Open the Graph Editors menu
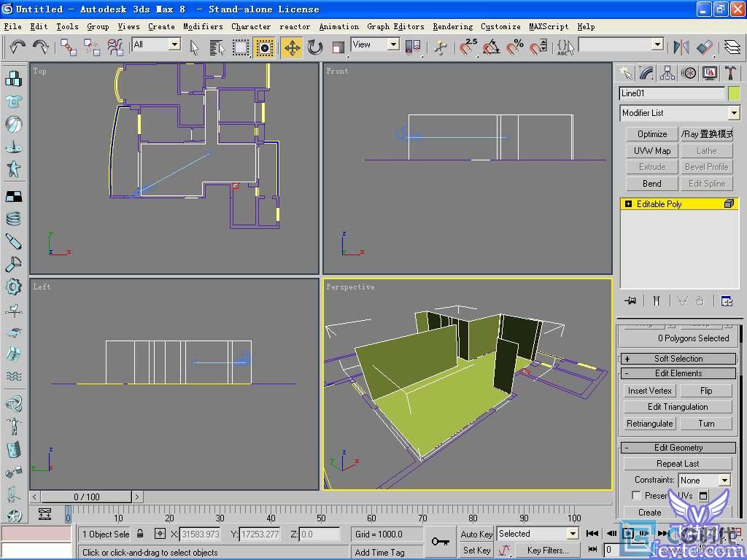Viewport: 747px width, 560px height. pyautogui.click(x=395, y=27)
